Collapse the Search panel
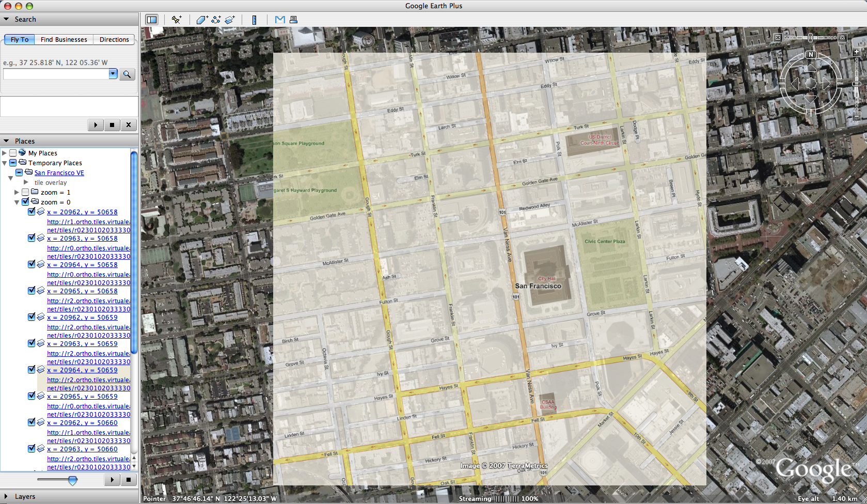The width and height of the screenshot is (867, 504). 6,19
